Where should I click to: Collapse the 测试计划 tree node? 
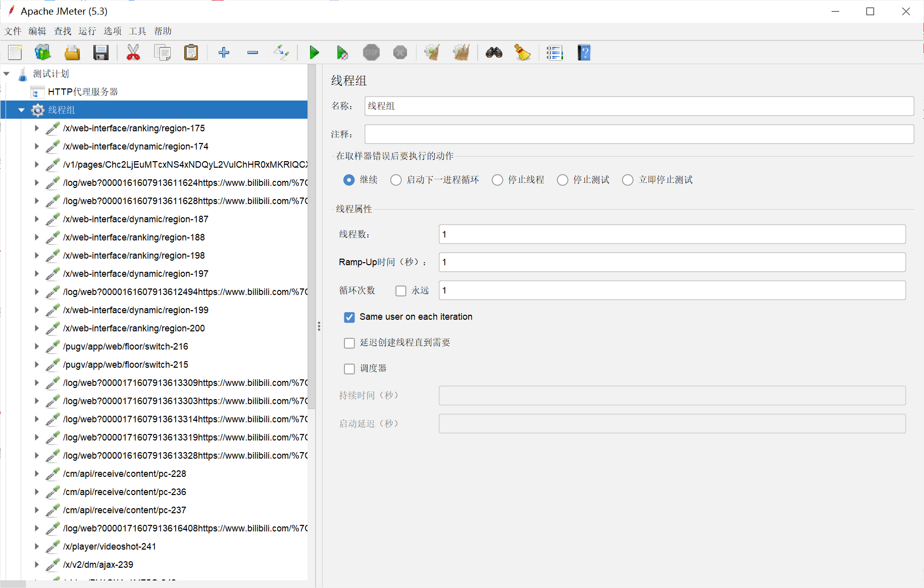click(x=7, y=74)
